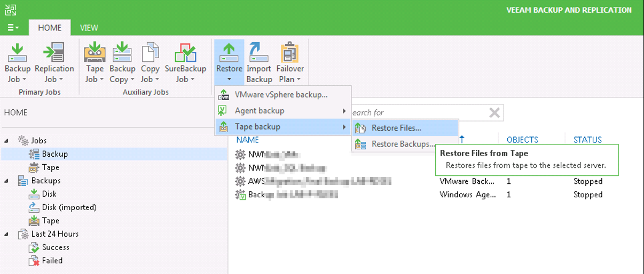Image resolution: width=644 pixels, height=274 pixels.
Task: Select Last 24 Hours tree item
Action: pyautogui.click(x=54, y=234)
